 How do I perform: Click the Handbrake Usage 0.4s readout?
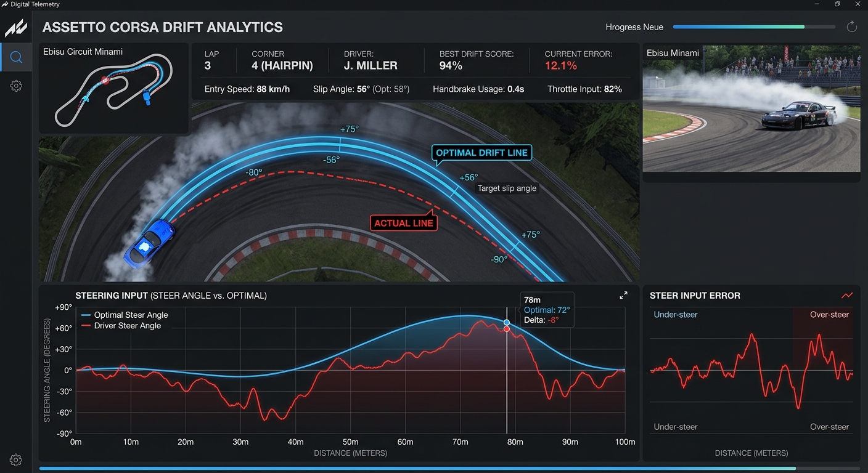[478, 89]
